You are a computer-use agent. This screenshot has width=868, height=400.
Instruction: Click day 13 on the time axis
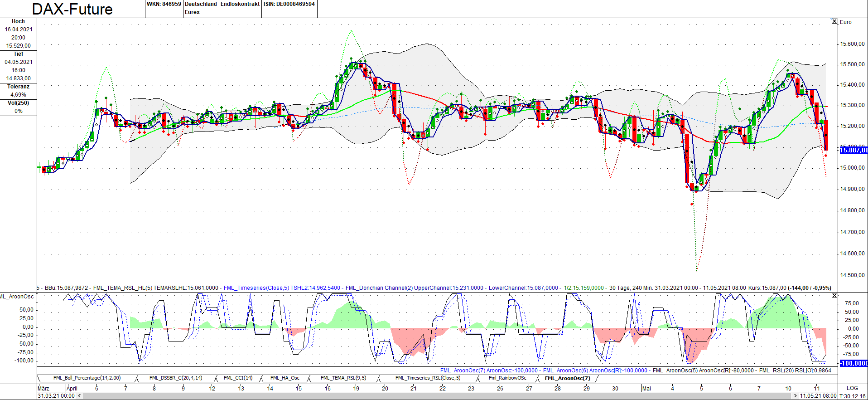(x=241, y=389)
